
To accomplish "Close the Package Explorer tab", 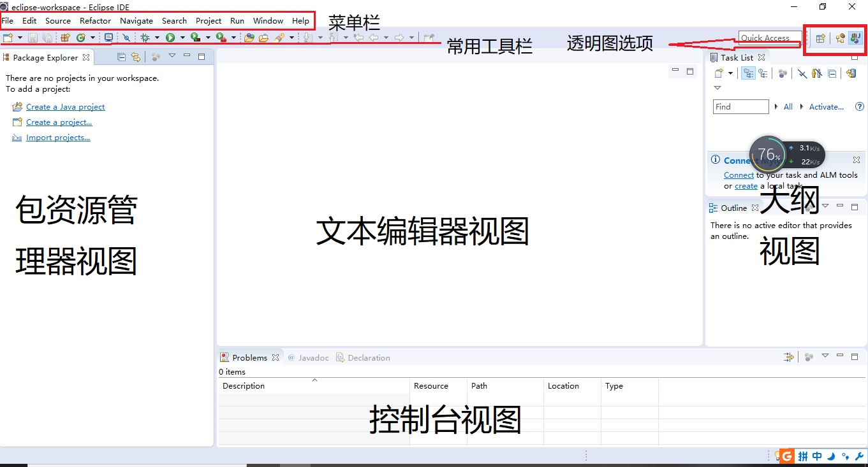I will click(86, 57).
